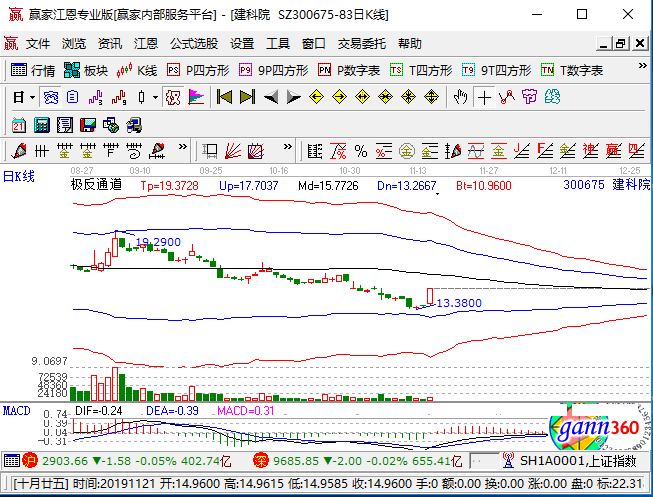Click the 深 index status bar icon

[x=260, y=461]
